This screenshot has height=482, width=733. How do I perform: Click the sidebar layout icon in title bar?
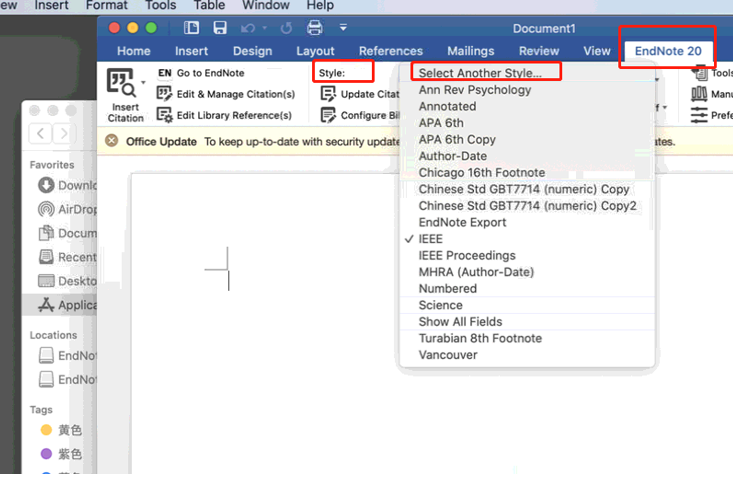click(192, 28)
